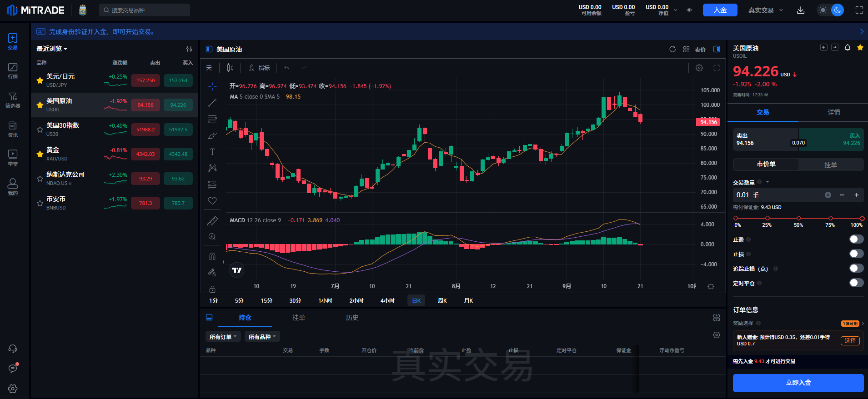Select the ruler measure tool
Screen dimensions: 868x399
212,221
